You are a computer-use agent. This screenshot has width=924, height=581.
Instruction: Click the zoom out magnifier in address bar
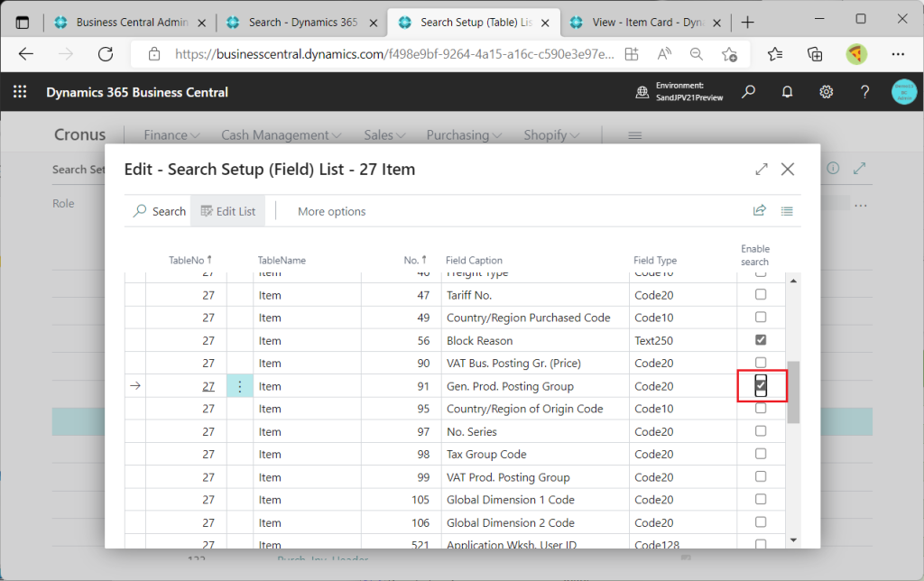point(697,54)
